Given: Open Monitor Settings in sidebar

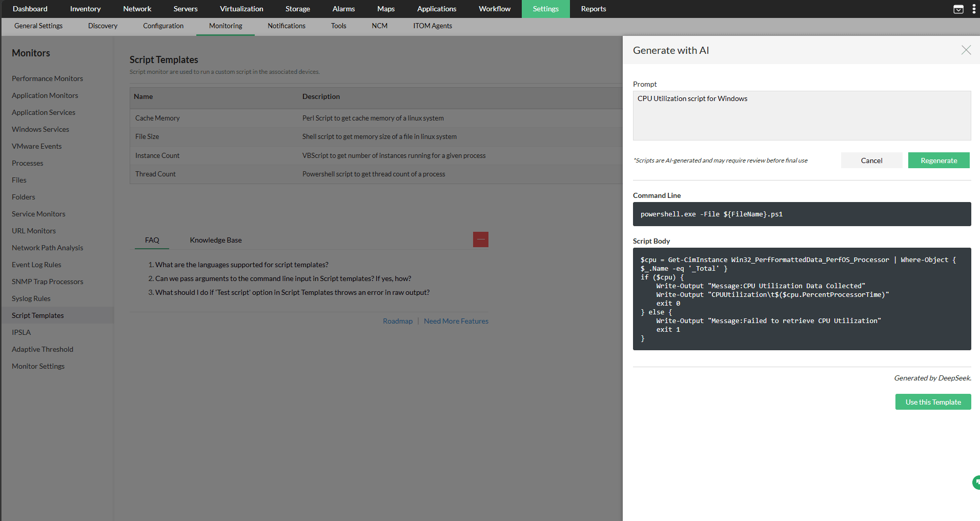Looking at the screenshot, I should point(38,366).
